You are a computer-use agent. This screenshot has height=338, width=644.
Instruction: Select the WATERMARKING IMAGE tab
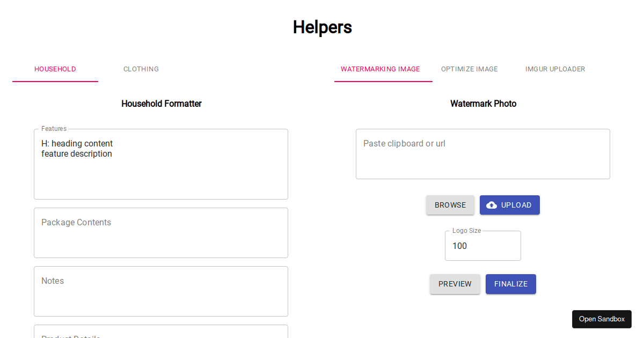(380, 69)
